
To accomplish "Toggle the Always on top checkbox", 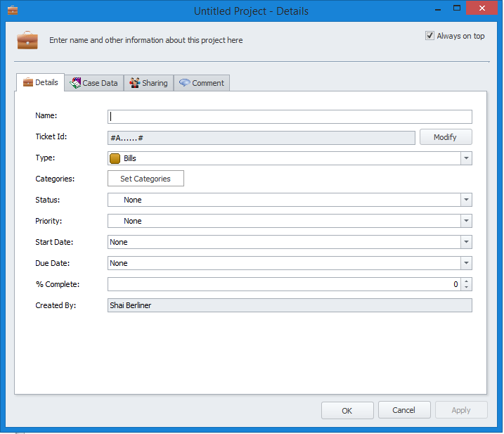I will pyautogui.click(x=429, y=36).
